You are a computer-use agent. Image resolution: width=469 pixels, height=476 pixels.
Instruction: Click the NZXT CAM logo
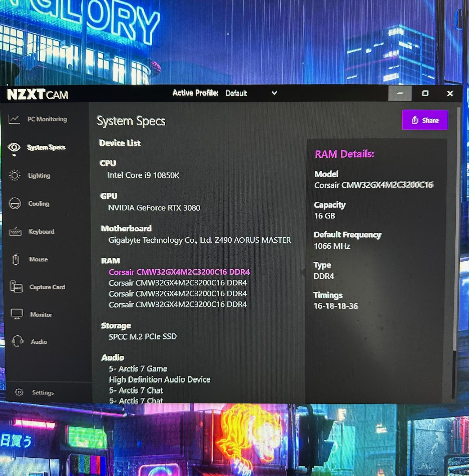pyautogui.click(x=38, y=94)
